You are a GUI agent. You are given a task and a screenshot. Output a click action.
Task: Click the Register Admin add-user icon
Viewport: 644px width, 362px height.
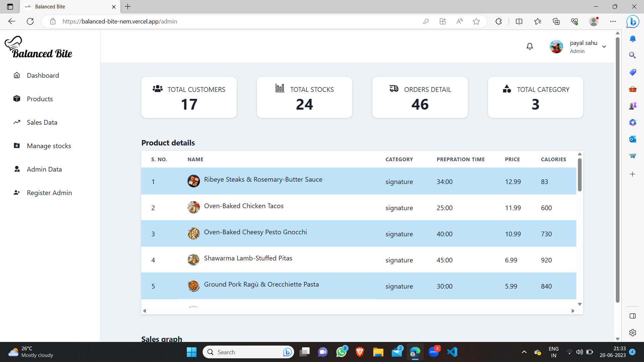coord(16,192)
